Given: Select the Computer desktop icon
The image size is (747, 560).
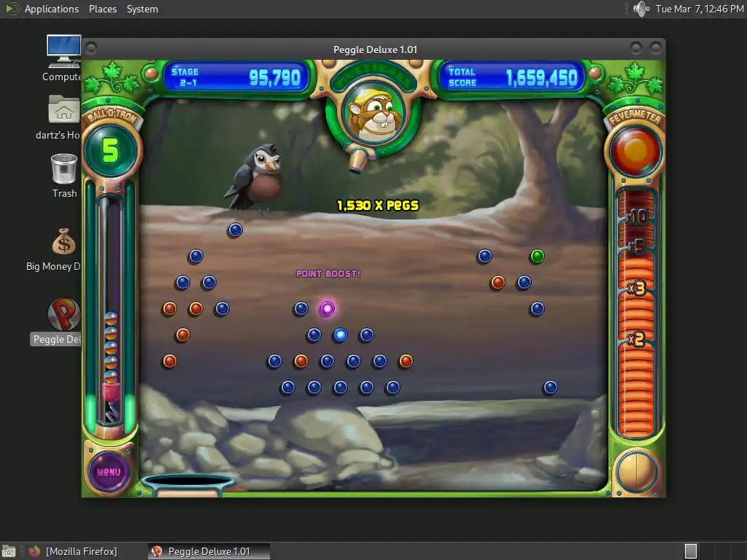Looking at the screenshot, I should pos(63,58).
